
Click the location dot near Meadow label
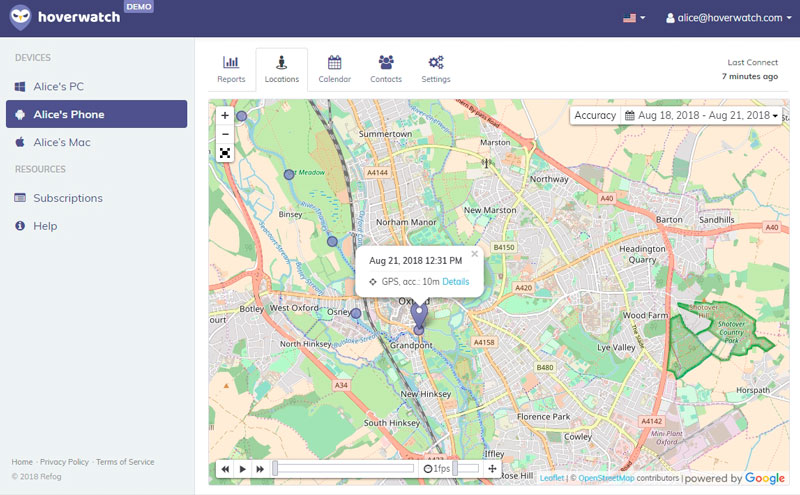(289, 175)
